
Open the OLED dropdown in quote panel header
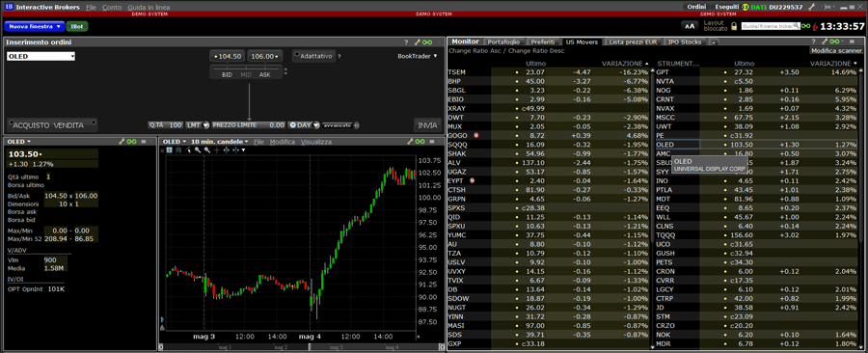(19, 142)
